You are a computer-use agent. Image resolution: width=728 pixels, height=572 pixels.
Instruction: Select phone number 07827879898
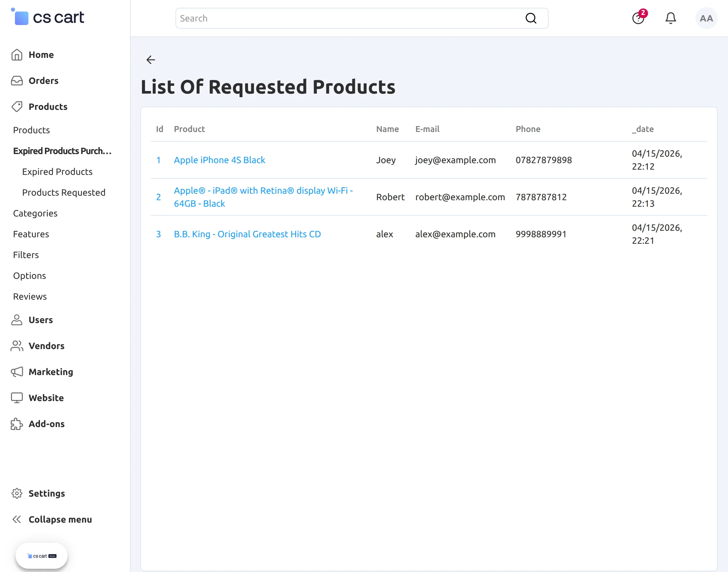(543, 160)
